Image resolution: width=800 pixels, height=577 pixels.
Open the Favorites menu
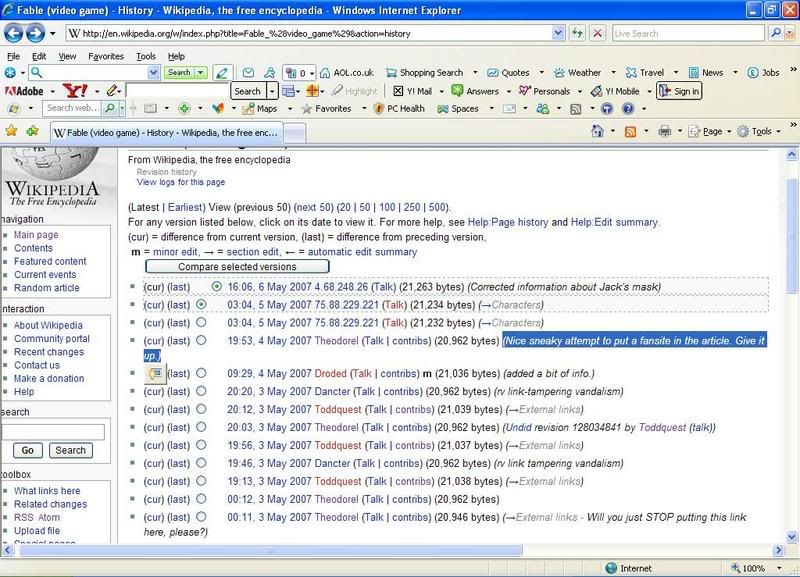tap(106, 57)
